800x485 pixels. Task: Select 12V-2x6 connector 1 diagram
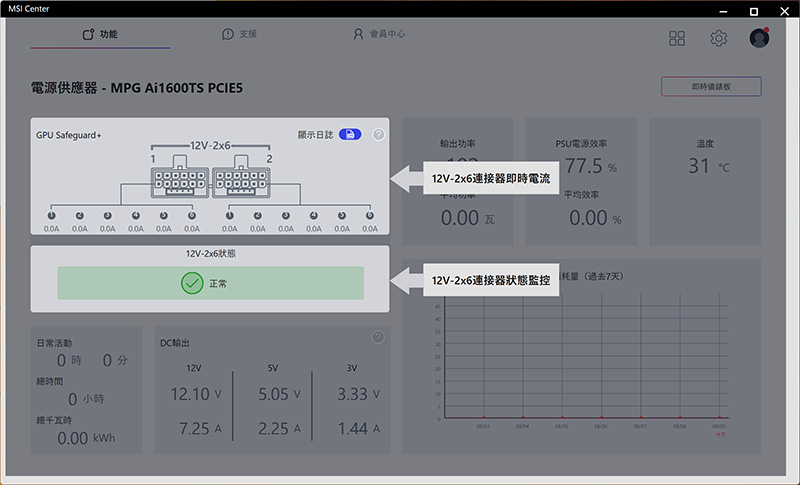pyautogui.click(x=180, y=177)
